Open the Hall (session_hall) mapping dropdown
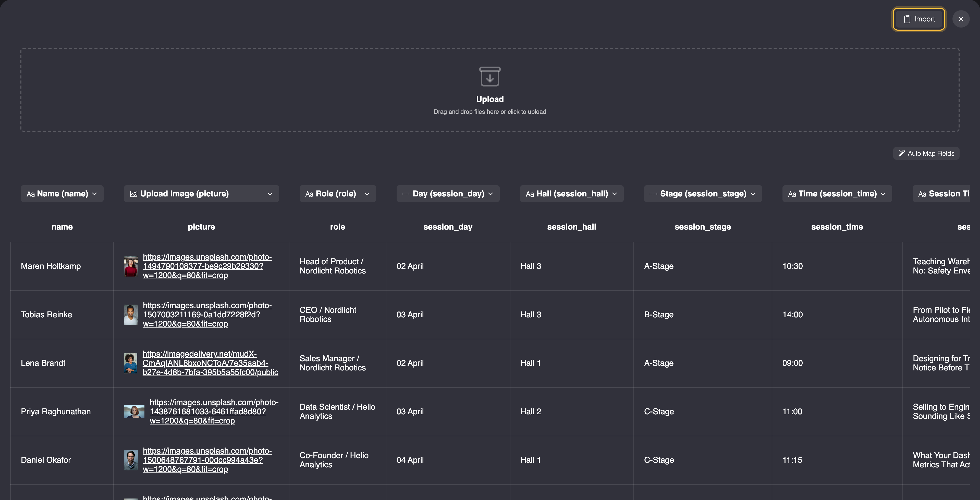The height and width of the screenshot is (500, 980). point(571,194)
